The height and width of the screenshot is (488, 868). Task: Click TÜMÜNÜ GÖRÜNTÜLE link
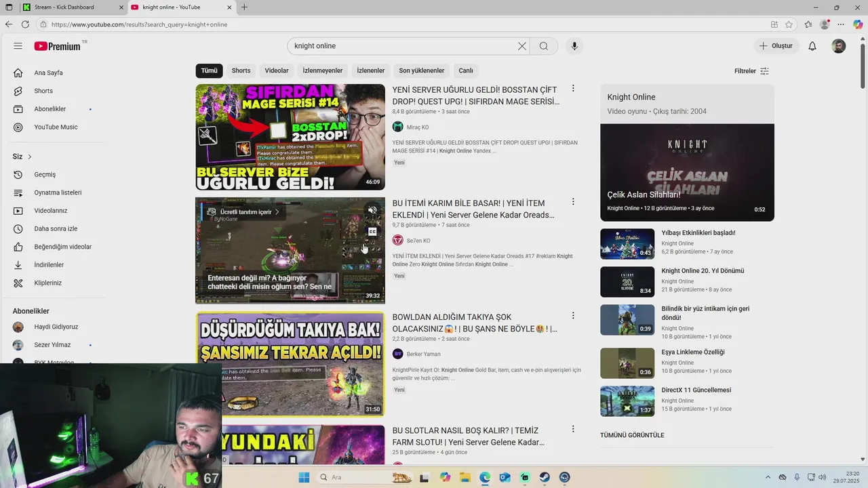pyautogui.click(x=632, y=435)
